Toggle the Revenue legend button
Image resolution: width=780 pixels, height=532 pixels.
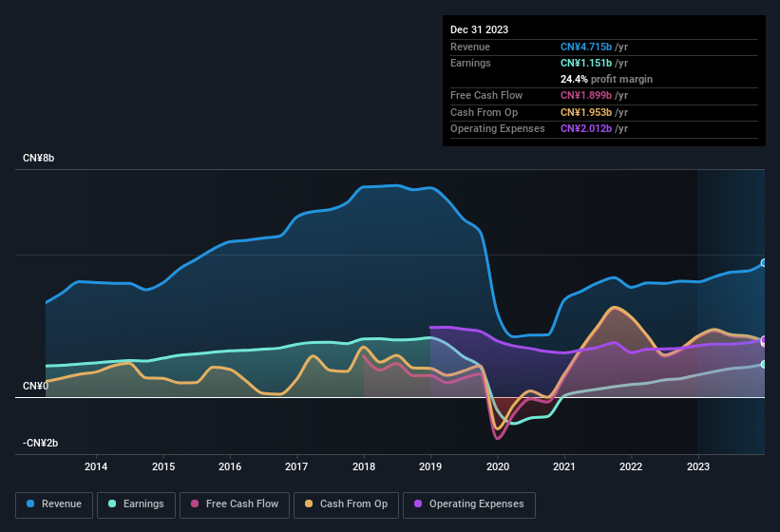click(54, 504)
